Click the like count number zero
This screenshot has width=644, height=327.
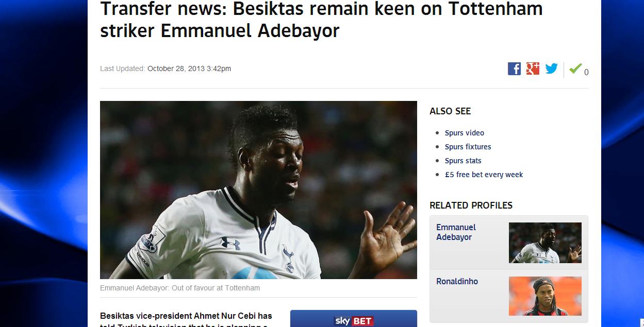tap(586, 73)
